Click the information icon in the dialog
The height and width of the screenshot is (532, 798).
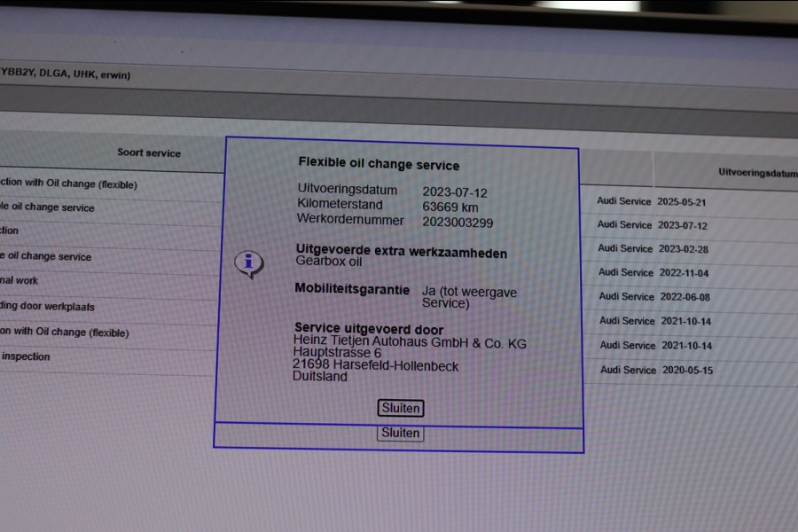tap(248, 262)
